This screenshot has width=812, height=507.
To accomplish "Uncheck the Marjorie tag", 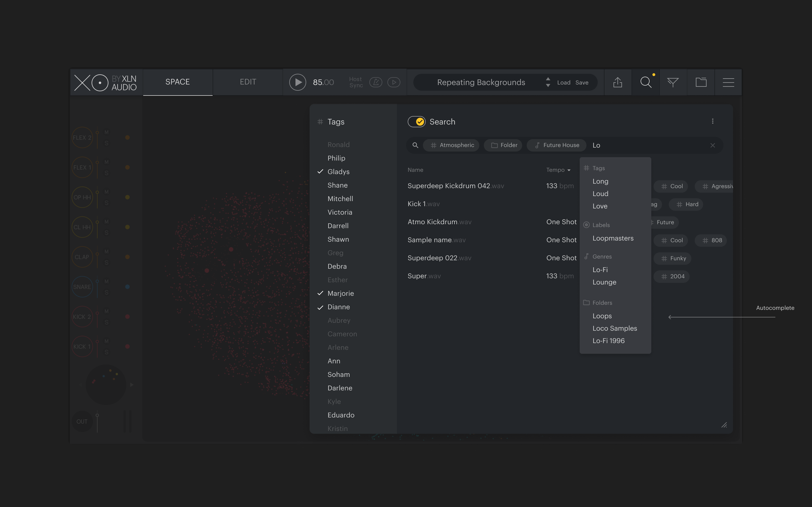I will tap(340, 293).
